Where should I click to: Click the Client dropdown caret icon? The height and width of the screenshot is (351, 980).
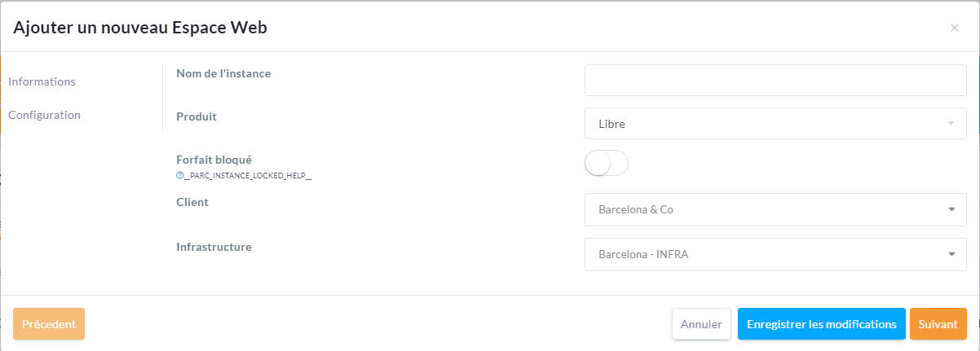pos(951,209)
